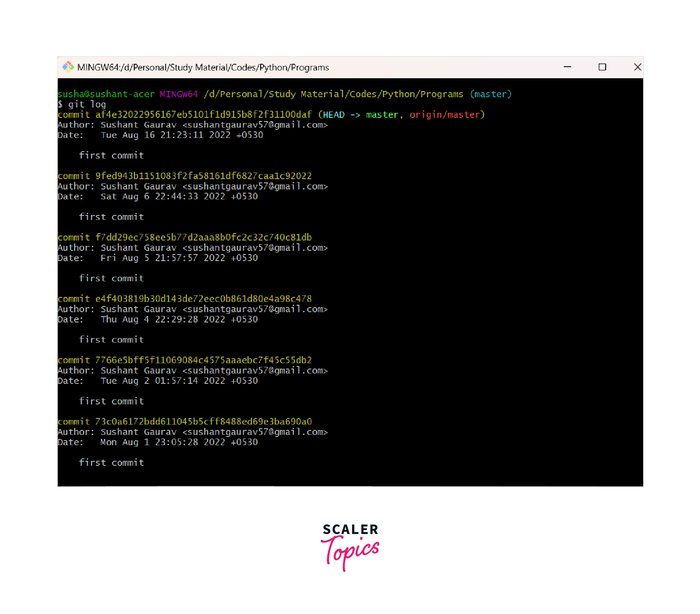Click commit hash starting with f7dd29ec
The height and width of the screenshot is (614, 700).
pyautogui.click(x=203, y=238)
